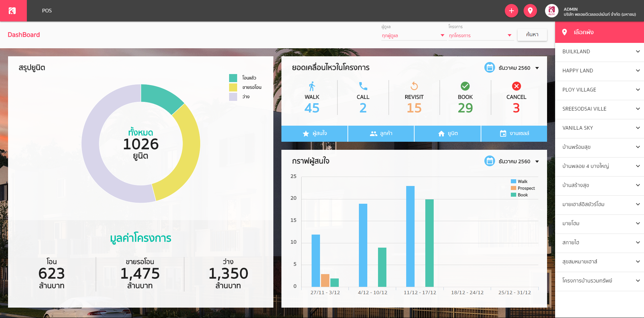Open the ทุกโครงการ project dropdown

pos(481,36)
